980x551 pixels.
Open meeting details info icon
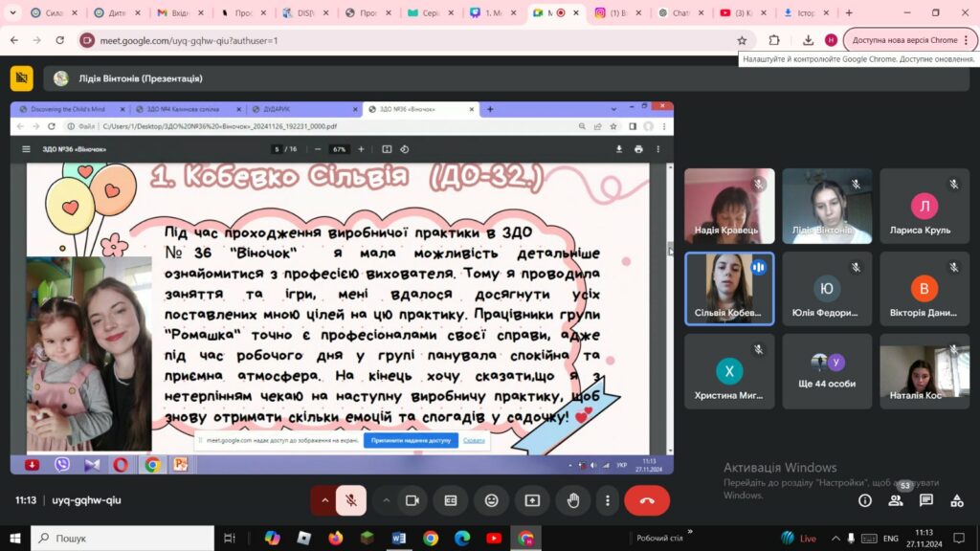pos(865,500)
